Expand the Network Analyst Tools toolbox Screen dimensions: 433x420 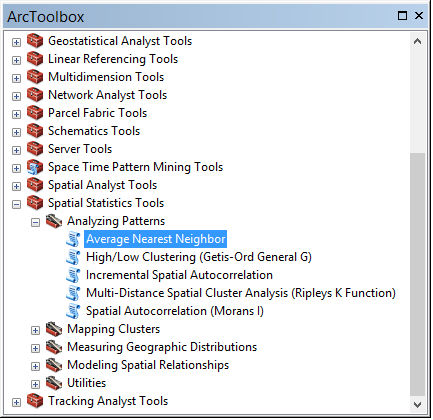[16, 96]
